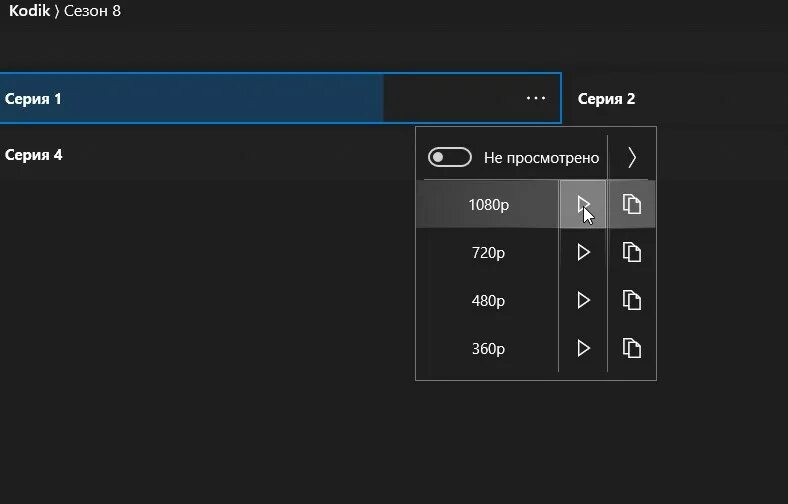The height and width of the screenshot is (504, 788).
Task: Copy the 480p link
Action: 632,300
